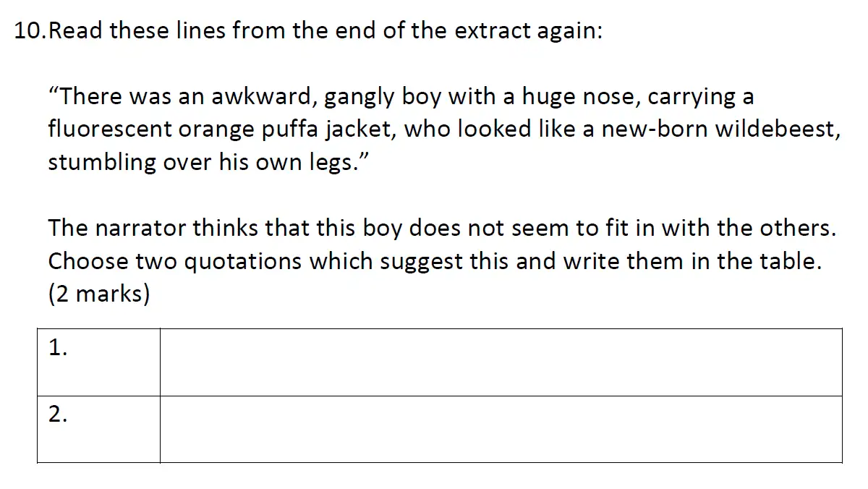Screen dimensions: 868x489
Task: Click the empty answer cell in row 2
Action: [x=501, y=428]
